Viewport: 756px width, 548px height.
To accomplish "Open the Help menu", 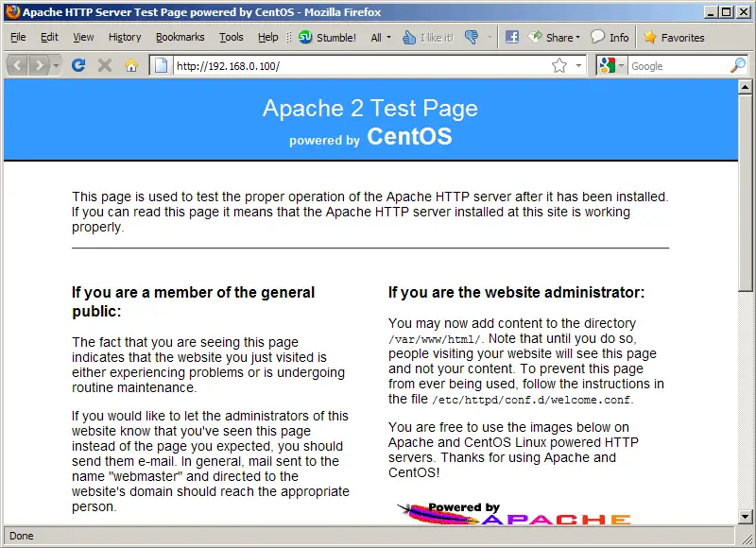I will tap(268, 37).
